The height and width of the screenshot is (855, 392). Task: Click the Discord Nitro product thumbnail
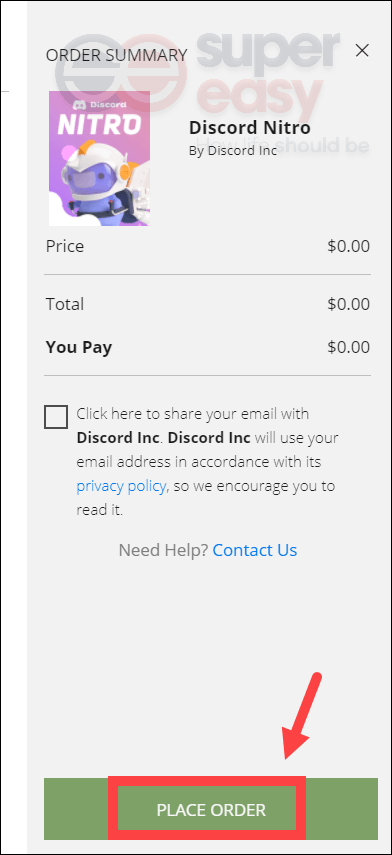(x=99, y=158)
